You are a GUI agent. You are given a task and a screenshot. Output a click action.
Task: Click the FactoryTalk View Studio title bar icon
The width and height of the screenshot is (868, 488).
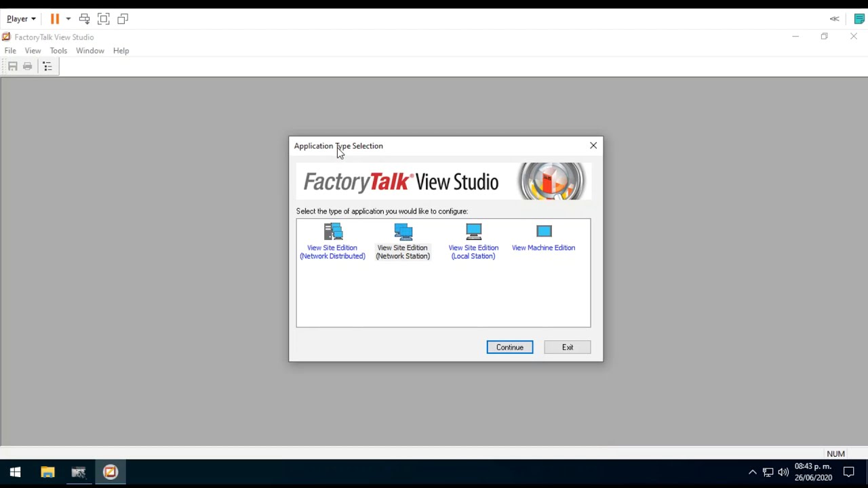pyautogui.click(x=6, y=37)
